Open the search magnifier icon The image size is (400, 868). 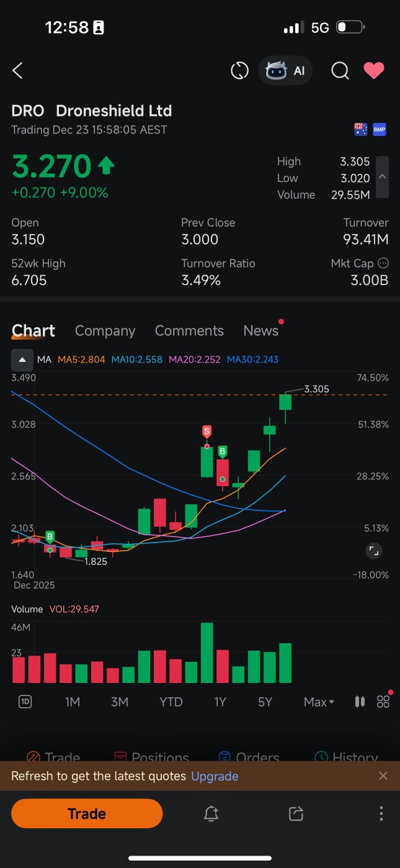point(340,71)
